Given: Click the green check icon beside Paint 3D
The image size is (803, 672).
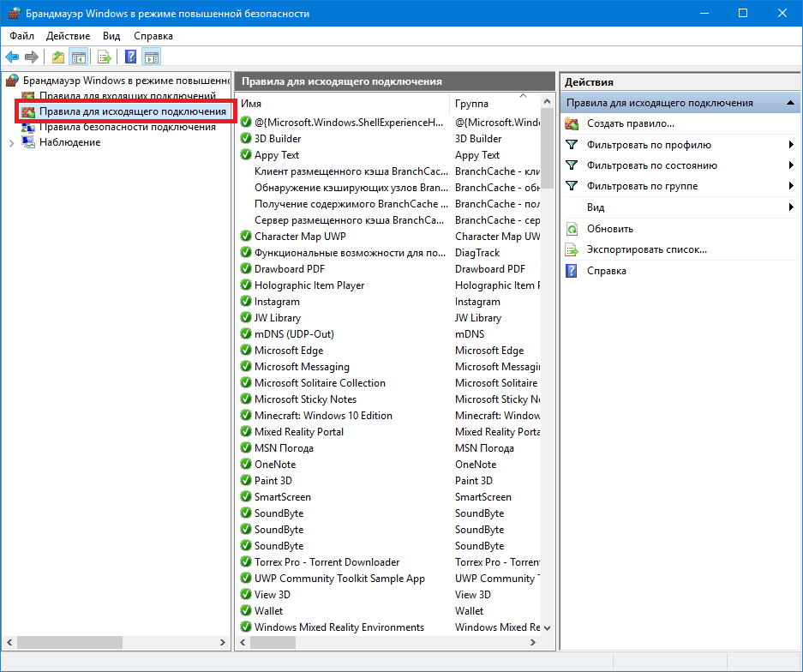Looking at the screenshot, I should [x=246, y=481].
